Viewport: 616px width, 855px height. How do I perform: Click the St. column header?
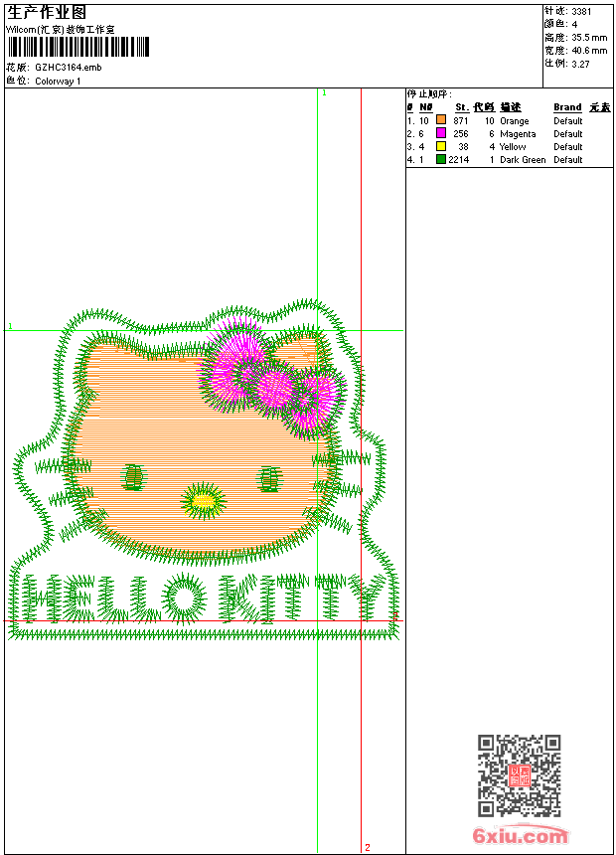click(461, 107)
